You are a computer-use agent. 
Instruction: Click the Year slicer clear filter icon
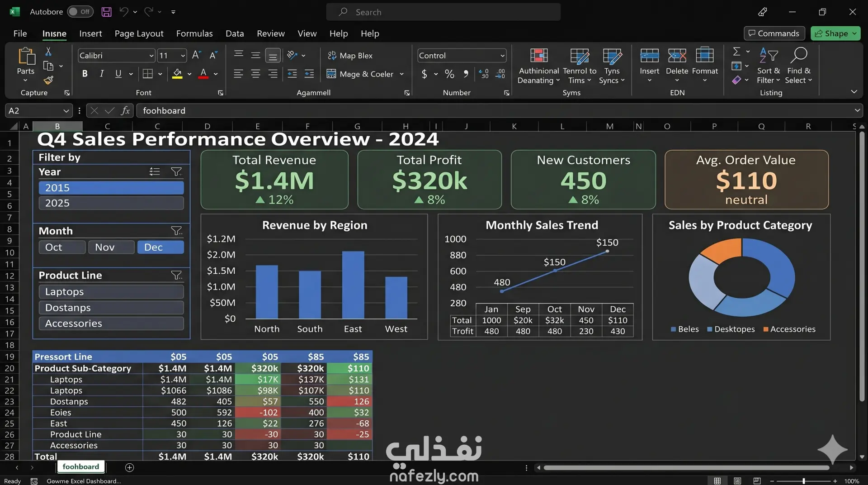(x=176, y=171)
